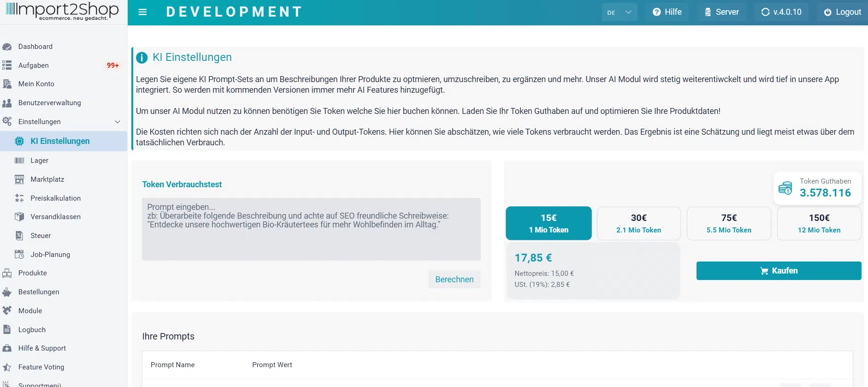Click the Benutzerverwaltung users icon
868x387 pixels.
pyautogui.click(x=7, y=103)
